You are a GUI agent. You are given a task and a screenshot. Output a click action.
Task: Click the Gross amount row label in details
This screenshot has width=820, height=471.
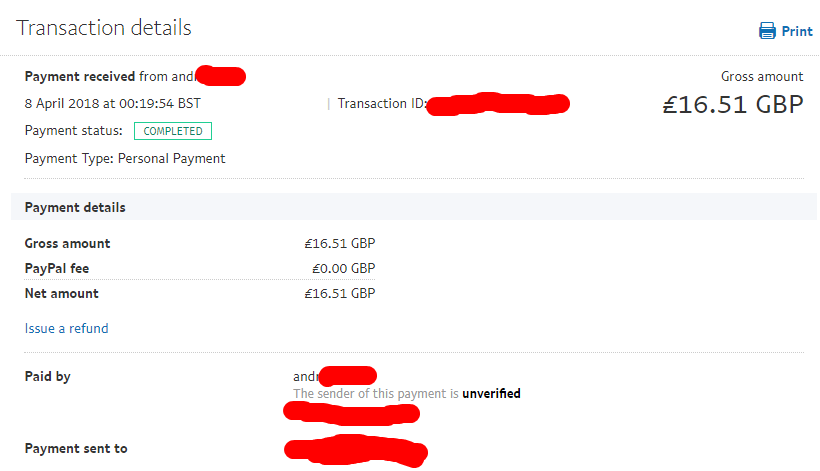(67, 243)
